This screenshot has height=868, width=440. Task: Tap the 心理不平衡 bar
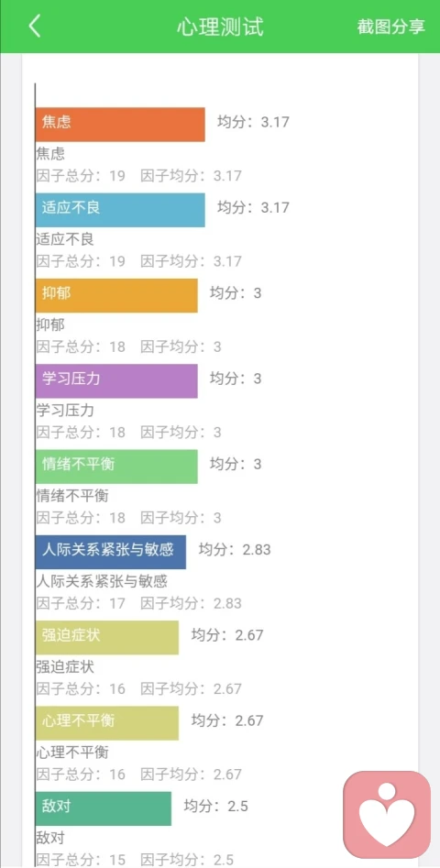(x=107, y=723)
